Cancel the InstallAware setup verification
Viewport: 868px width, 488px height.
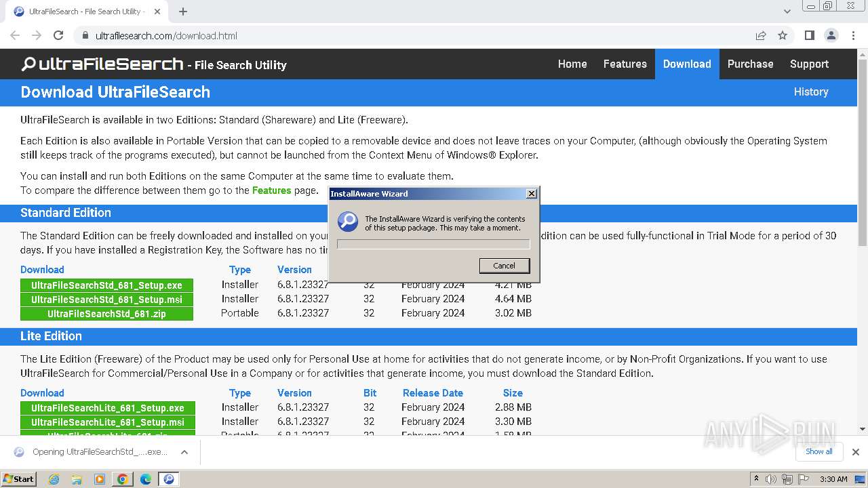tap(504, 266)
